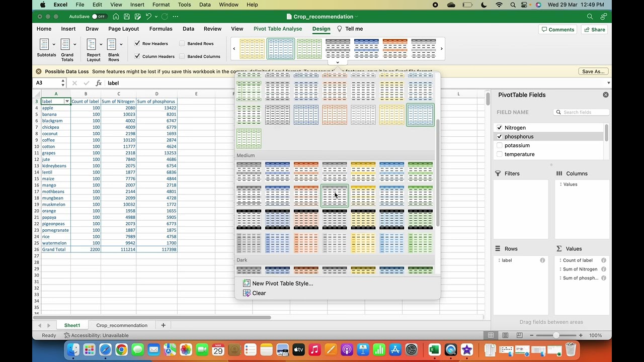
Task: Show field info for label in Rows
Action: point(542,260)
